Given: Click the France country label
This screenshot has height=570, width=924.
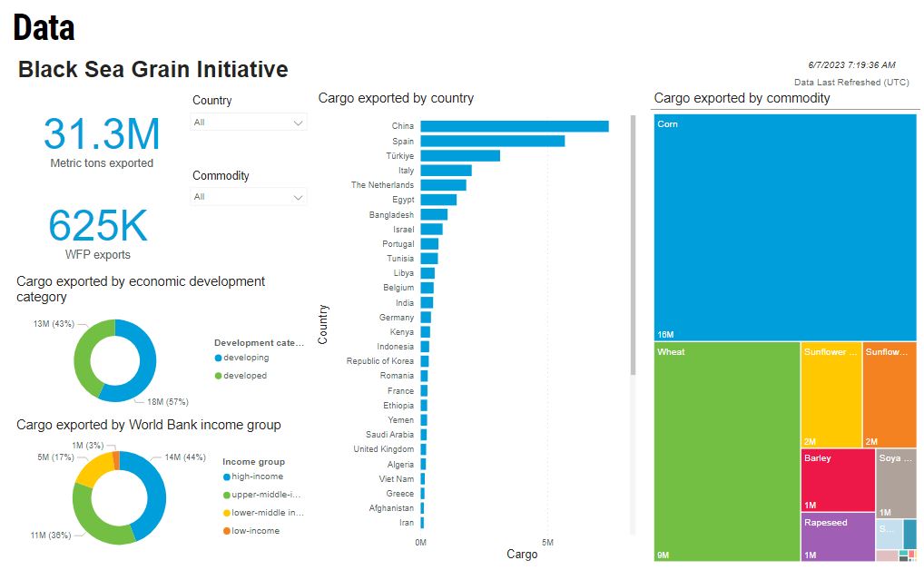Looking at the screenshot, I should point(400,391).
